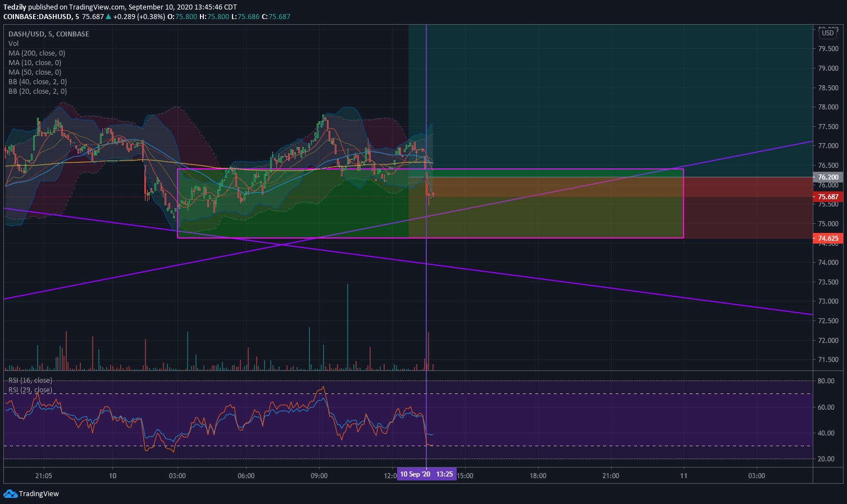Click the TradingView wordmark at bottom left
This screenshot has height=504, width=847.
pos(39,494)
